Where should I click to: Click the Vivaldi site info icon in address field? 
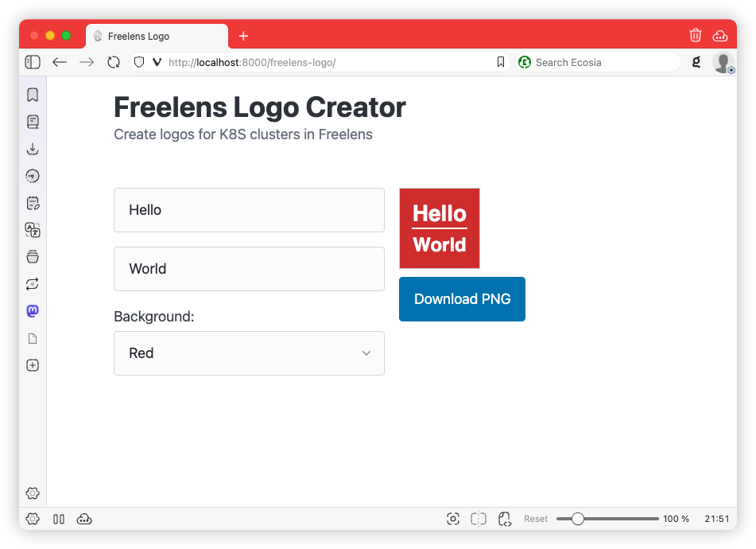point(157,62)
